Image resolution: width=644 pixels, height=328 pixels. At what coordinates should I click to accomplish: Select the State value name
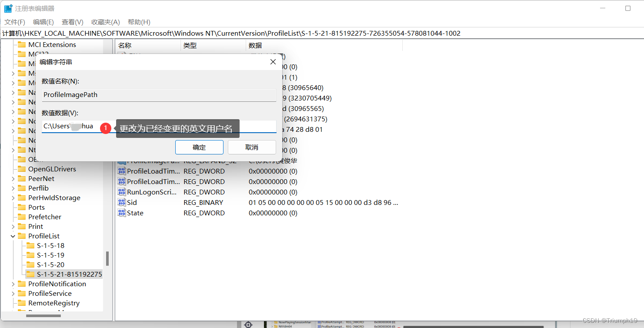[135, 213]
